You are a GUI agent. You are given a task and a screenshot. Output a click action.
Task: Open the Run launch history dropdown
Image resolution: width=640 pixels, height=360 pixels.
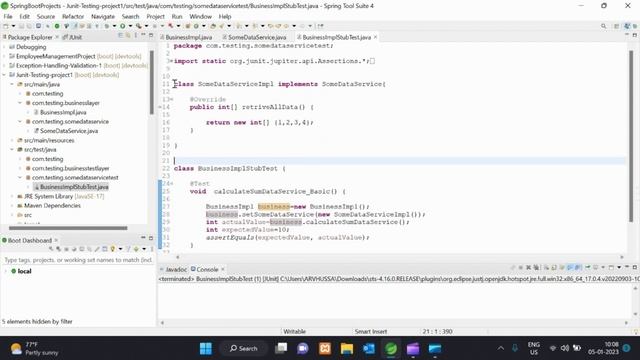pos(130,26)
